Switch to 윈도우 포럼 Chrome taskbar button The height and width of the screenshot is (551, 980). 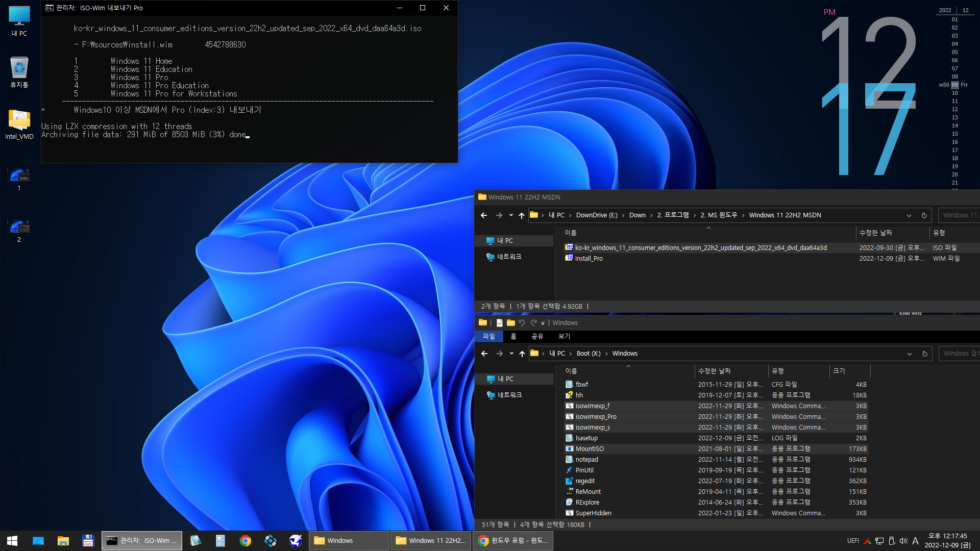(513, 541)
